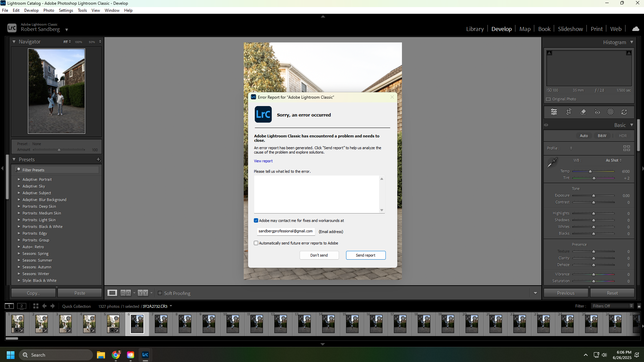Image resolution: width=644 pixels, height=362 pixels.
Task: Click the grid view icon above the filmstrip
Action: click(35, 306)
